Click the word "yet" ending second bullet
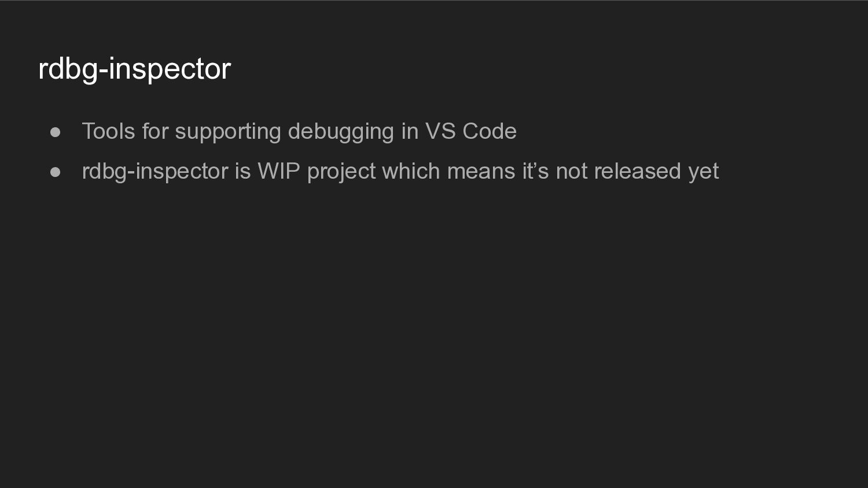Image resolution: width=868 pixels, height=488 pixels. 704,172
